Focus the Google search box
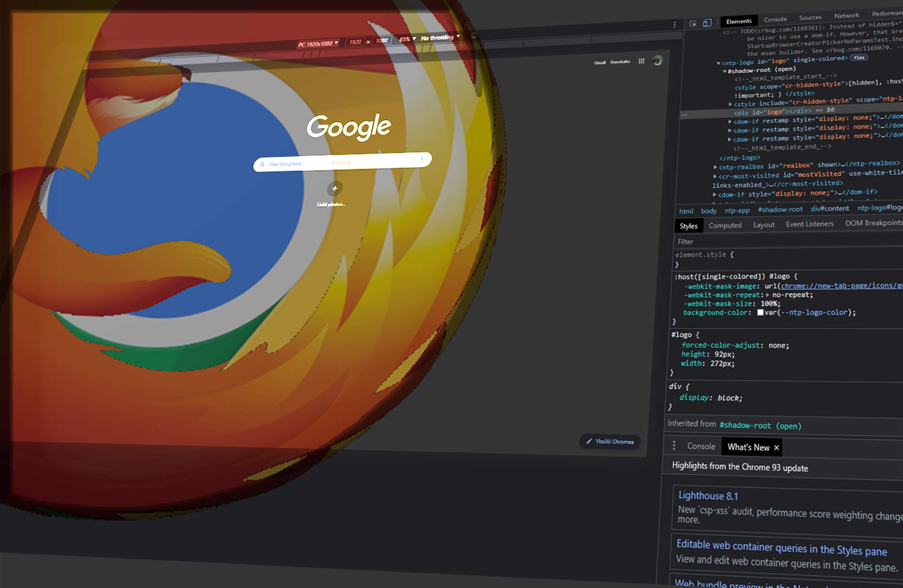903x588 pixels. point(342,162)
